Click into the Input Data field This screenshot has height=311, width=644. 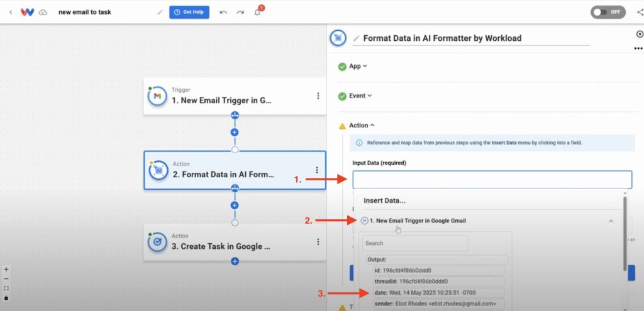(492, 180)
